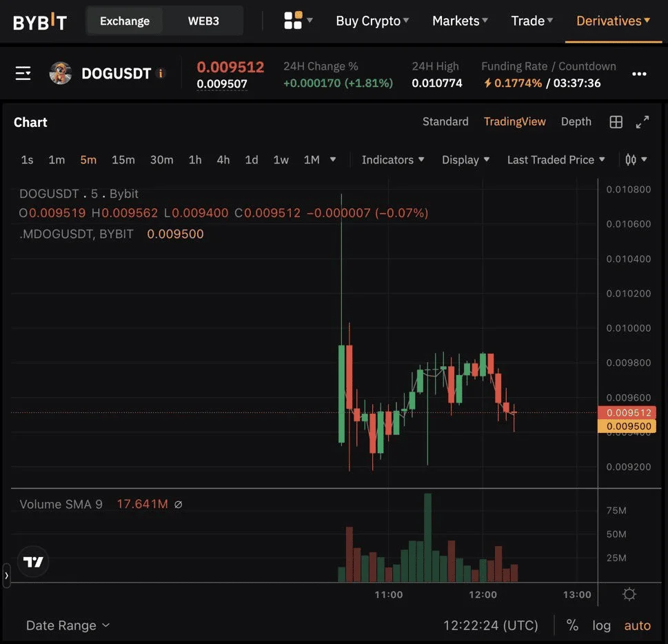
Task: Click the 0.009512 price axis label
Action: [627, 412]
